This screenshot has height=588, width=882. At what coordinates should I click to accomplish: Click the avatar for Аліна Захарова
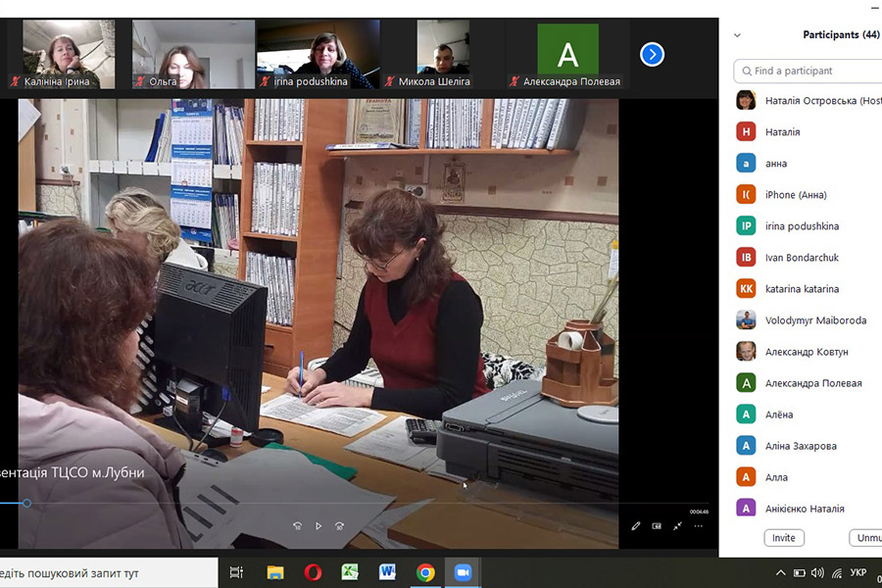pyautogui.click(x=746, y=446)
